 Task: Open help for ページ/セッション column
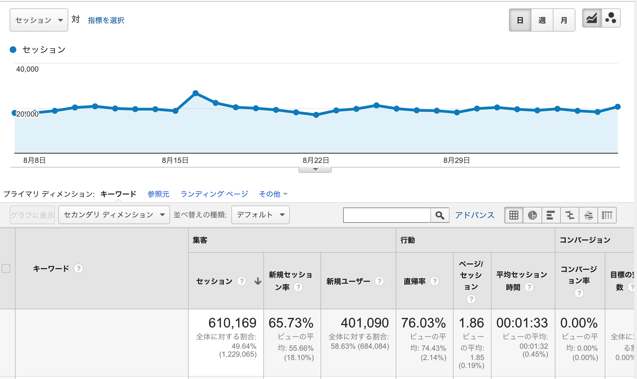click(471, 299)
